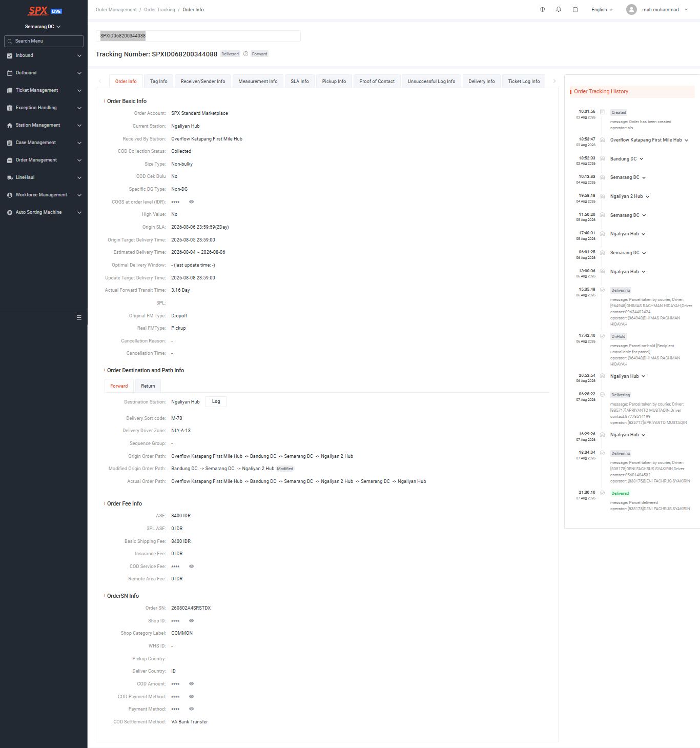Click the user avatar icon
The height and width of the screenshot is (748, 700).
pos(631,10)
